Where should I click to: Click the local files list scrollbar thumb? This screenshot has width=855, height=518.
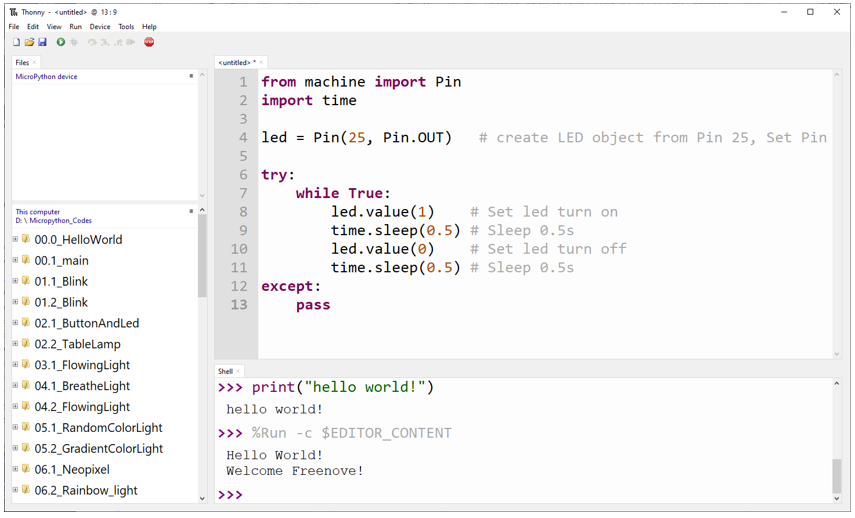(x=202, y=255)
